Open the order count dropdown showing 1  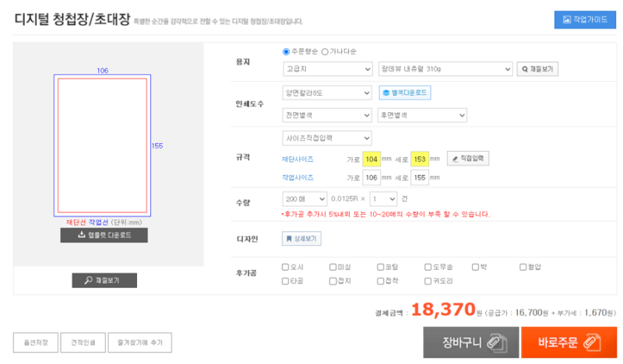click(x=383, y=199)
